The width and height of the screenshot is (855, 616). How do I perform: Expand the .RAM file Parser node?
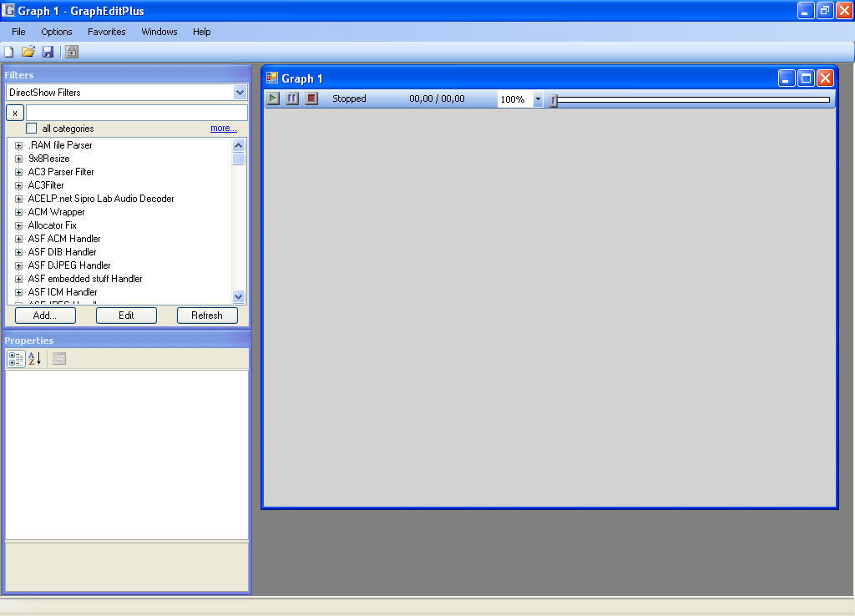[x=18, y=145]
